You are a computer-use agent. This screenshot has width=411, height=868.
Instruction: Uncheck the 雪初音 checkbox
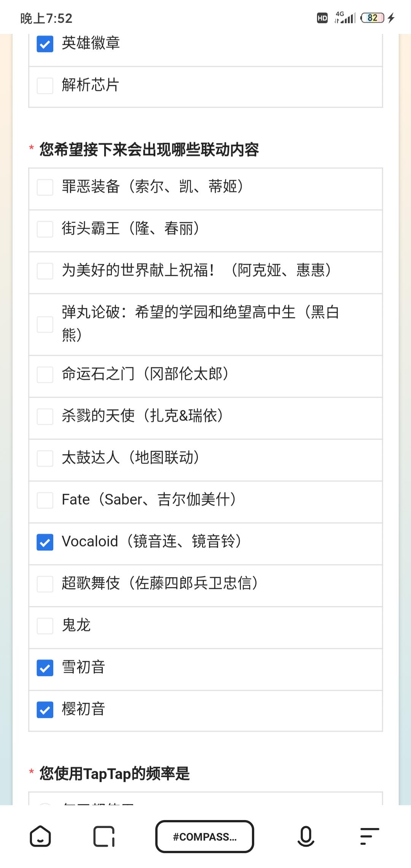click(45, 668)
